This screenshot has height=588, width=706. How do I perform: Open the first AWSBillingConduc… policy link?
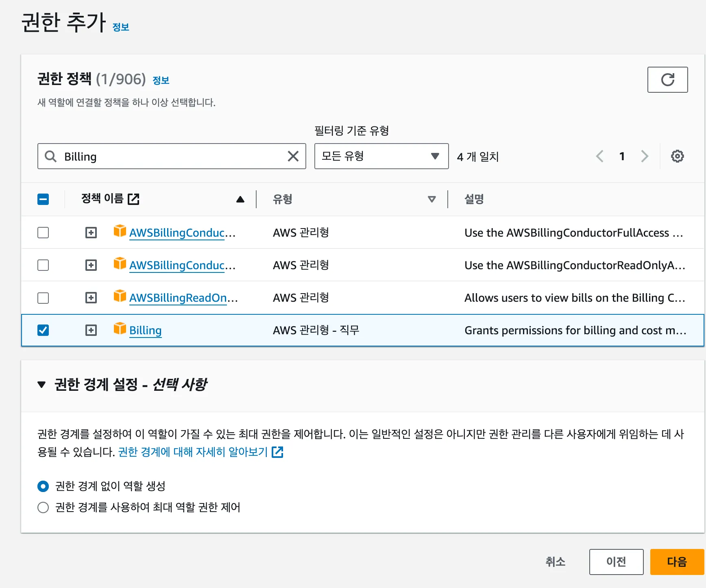[x=182, y=233]
